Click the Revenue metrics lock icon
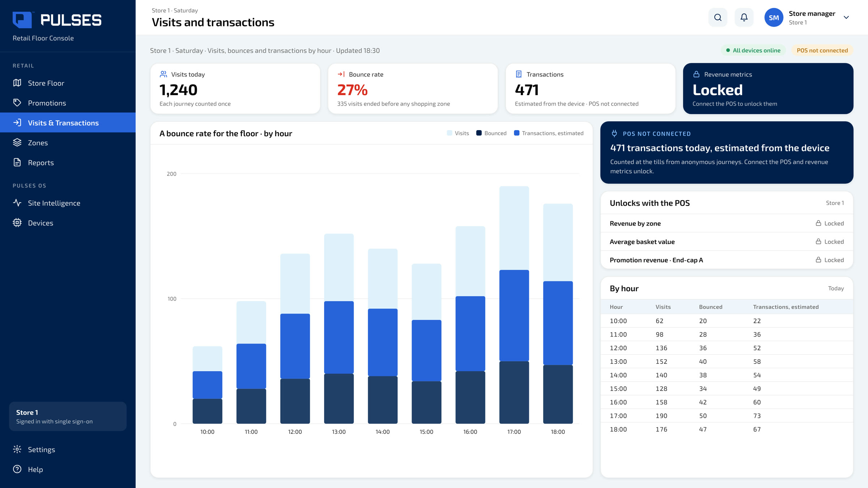Viewport: 868px width, 488px height. (x=696, y=74)
